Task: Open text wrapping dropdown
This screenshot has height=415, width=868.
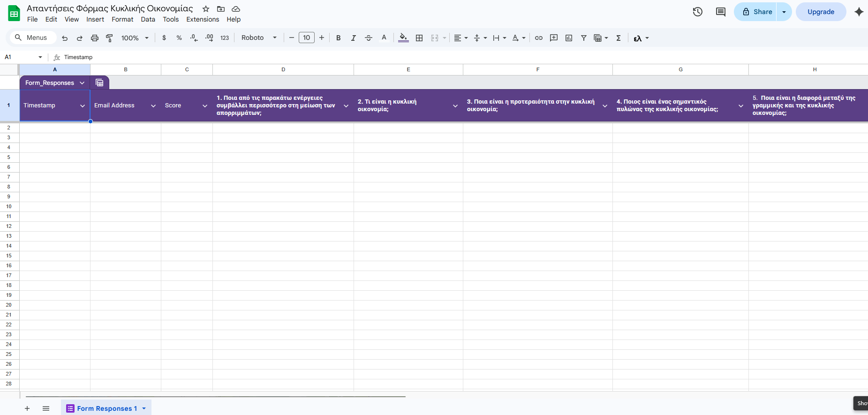Action: coord(499,38)
